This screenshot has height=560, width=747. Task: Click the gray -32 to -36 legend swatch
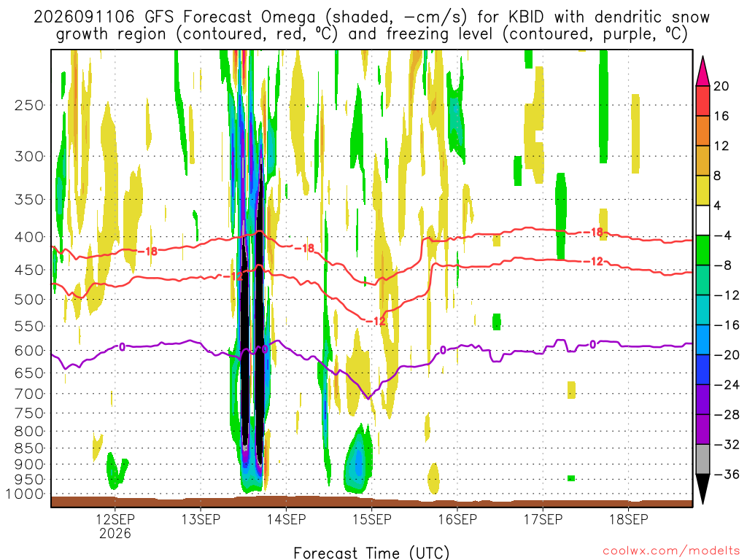703,459
